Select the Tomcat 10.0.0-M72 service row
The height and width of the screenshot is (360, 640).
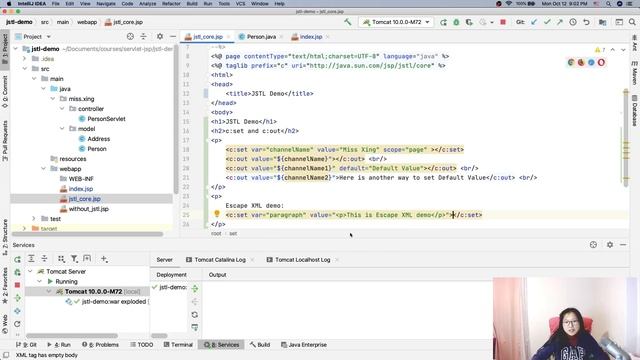tap(87, 291)
